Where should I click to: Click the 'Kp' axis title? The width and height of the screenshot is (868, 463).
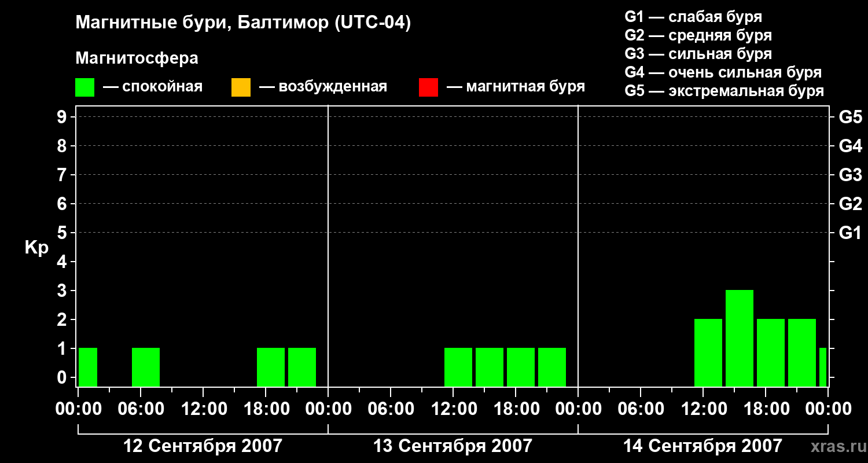[x=36, y=248]
